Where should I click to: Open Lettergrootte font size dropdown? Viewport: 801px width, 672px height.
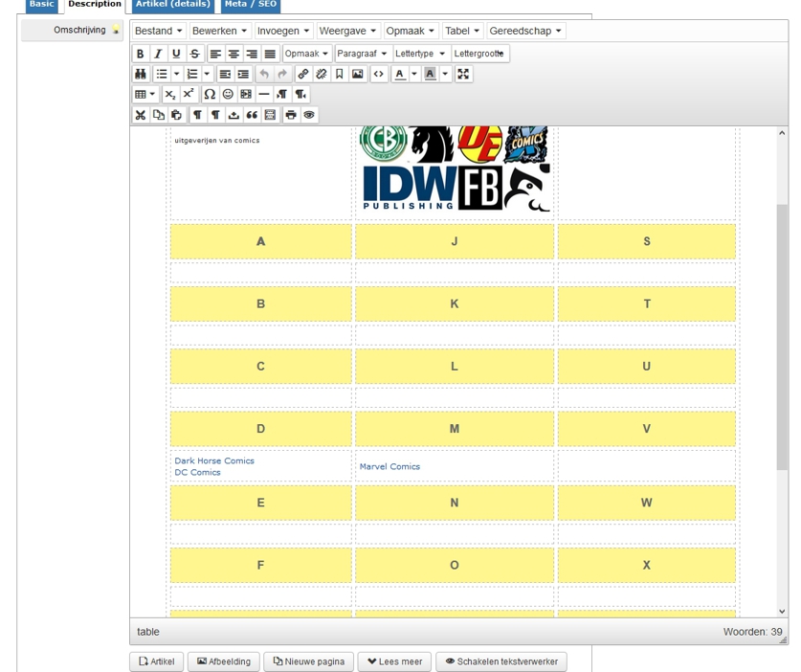coord(479,54)
